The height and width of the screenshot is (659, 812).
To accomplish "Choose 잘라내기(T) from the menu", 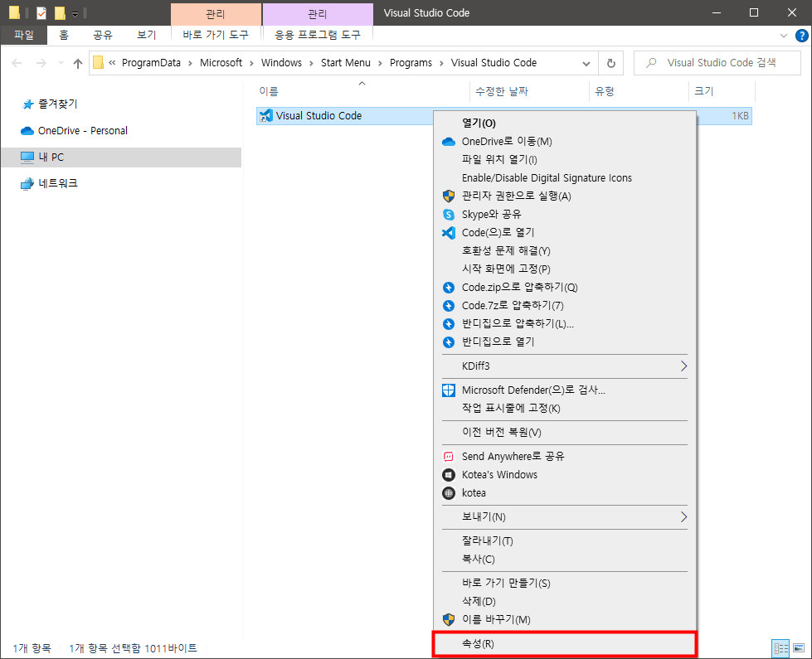I will (x=565, y=541).
